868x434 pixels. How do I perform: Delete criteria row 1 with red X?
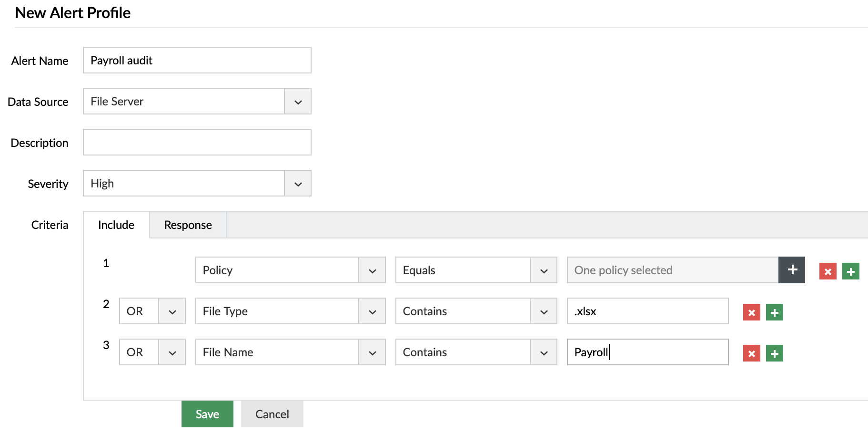pyautogui.click(x=828, y=271)
